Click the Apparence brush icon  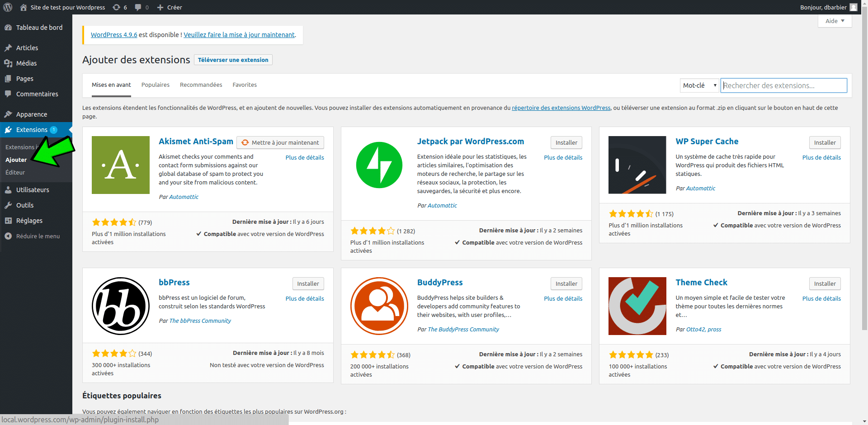(8, 114)
